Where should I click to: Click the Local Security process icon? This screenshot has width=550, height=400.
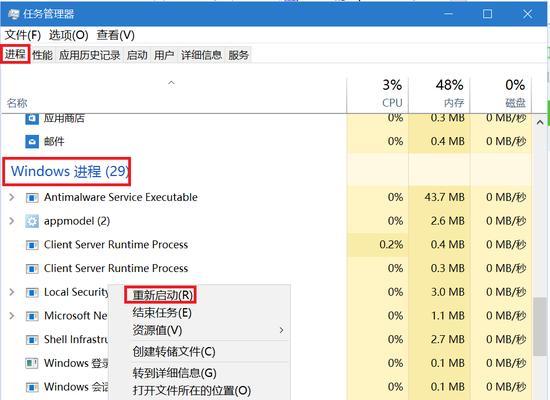[32, 292]
